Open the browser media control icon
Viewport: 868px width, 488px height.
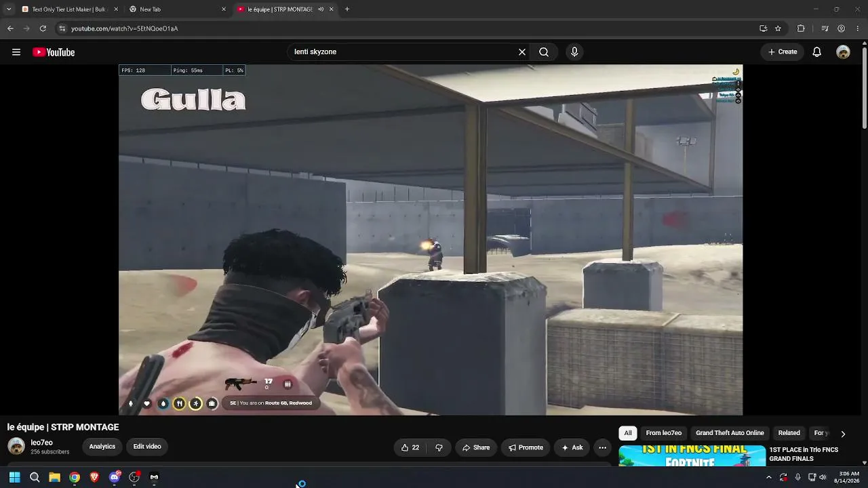[825, 28]
